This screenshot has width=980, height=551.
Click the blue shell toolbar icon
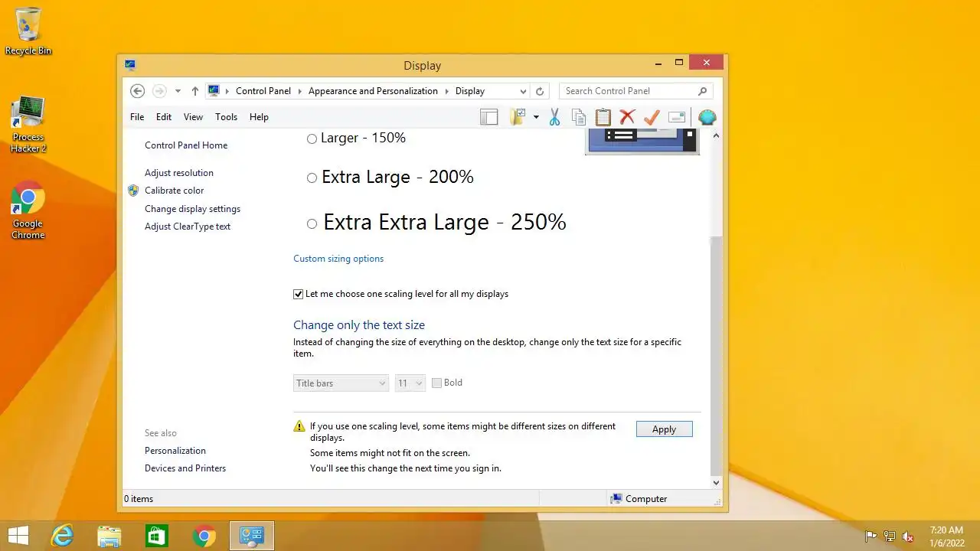pos(707,117)
